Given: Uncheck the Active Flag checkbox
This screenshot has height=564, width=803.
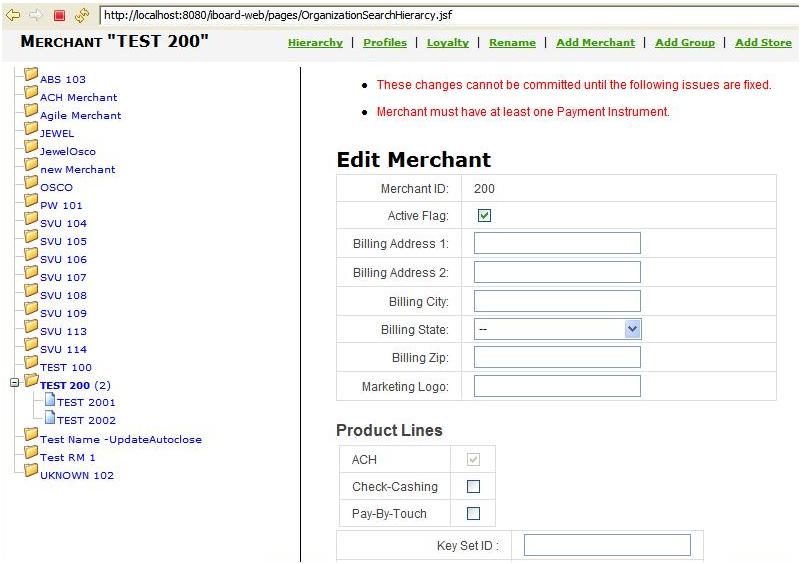Looking at the screenshot, I should pos(484,216).
